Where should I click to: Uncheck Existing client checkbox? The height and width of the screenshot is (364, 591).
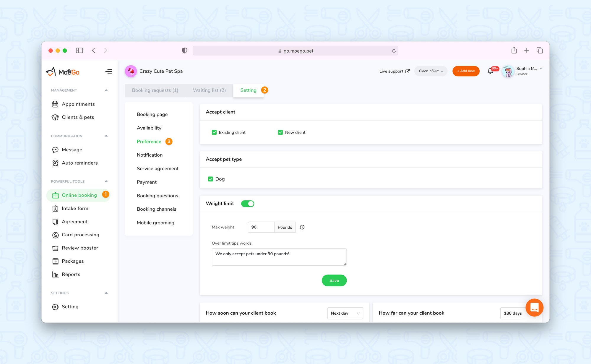click(x=214, y=132)
